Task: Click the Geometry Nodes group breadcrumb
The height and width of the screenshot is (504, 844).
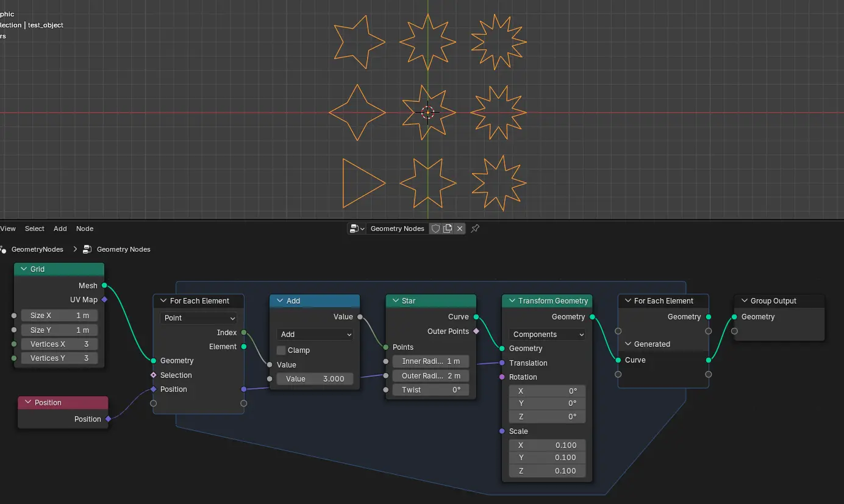Action: click(124, 249)
